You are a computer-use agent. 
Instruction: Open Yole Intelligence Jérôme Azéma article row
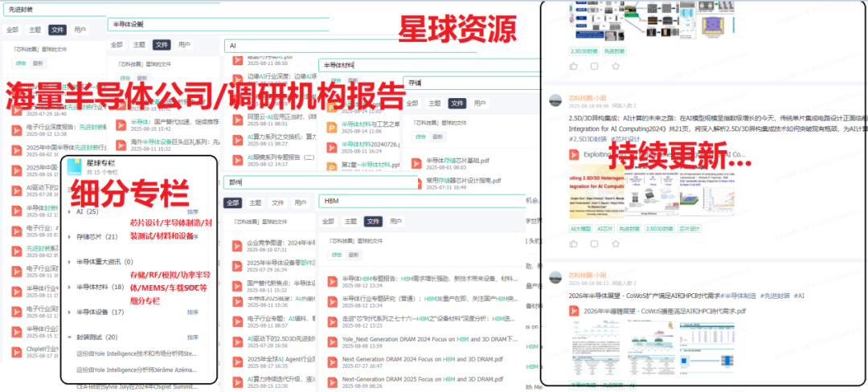(137, 370)
